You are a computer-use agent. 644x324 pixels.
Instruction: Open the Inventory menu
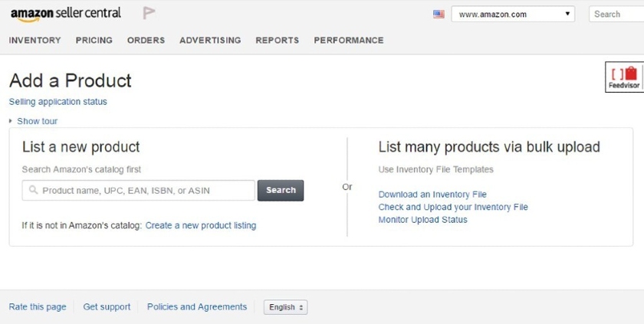tap(34, 40)
